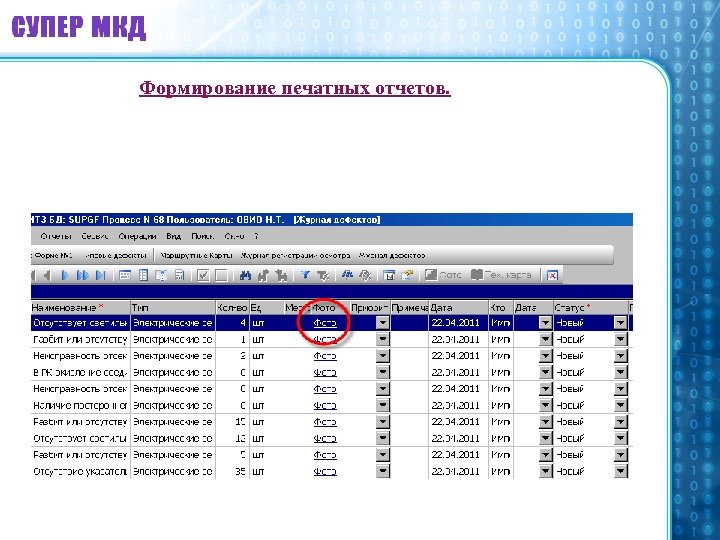Open Журнал регистрации осмотра tab
This screenshot has height=540, width=720.
(295, 255)
